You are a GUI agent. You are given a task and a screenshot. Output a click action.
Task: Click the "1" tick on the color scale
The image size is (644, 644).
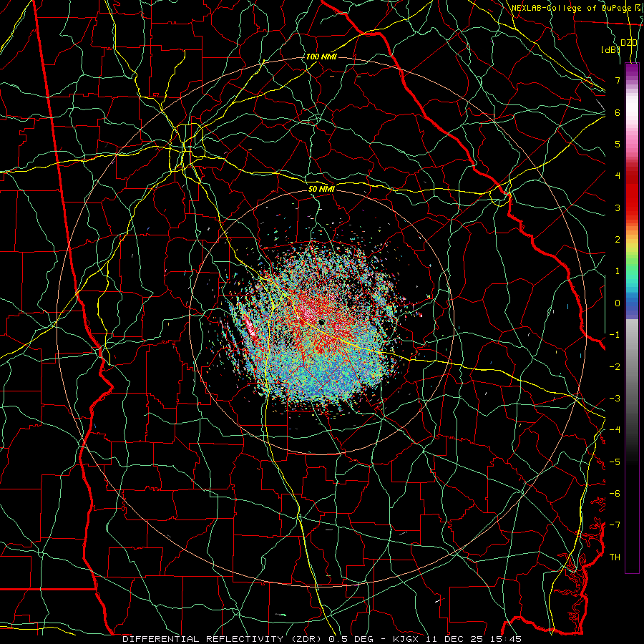click(x=618, y=271)
